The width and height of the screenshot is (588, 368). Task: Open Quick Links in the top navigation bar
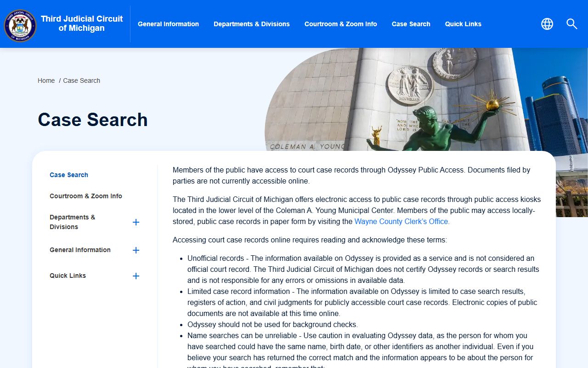point(463,24)
